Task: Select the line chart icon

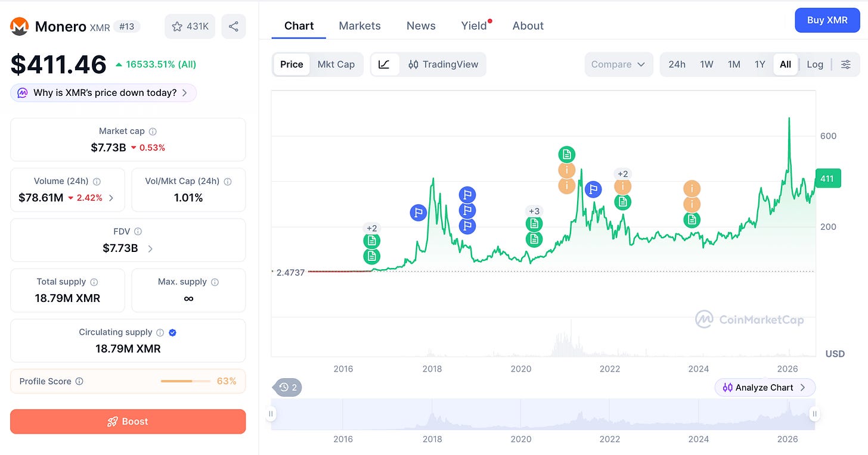Action: (385, 64)
